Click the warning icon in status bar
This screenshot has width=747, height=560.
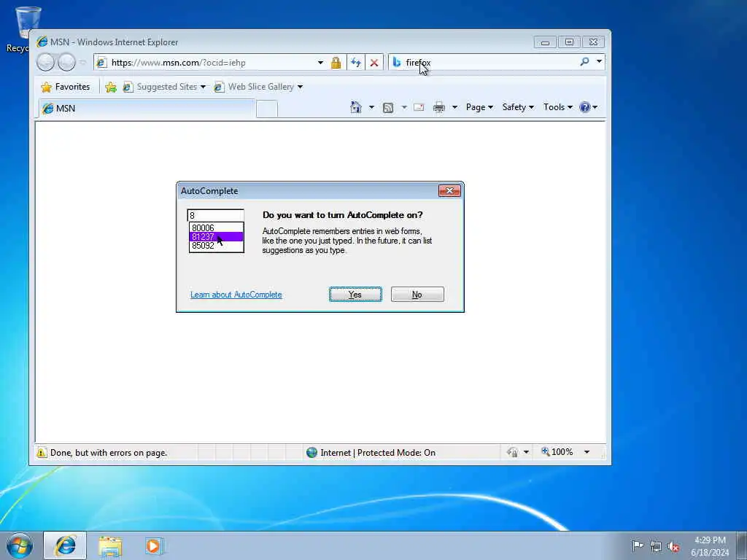42,452
